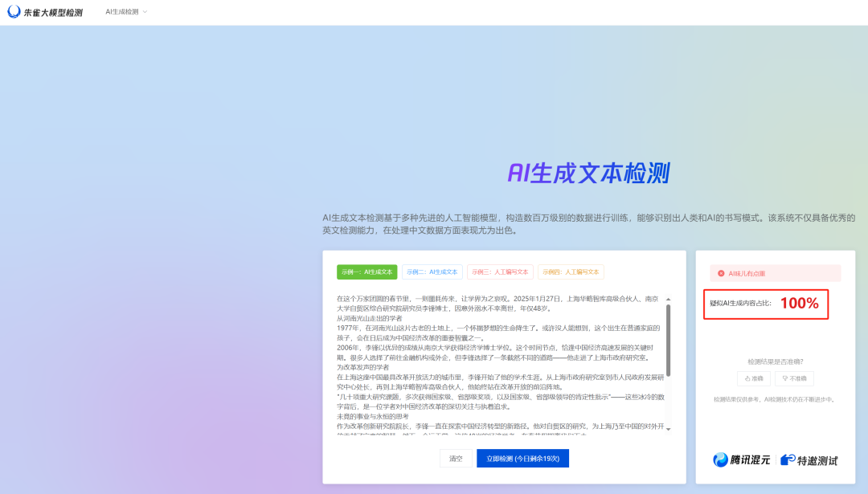Click the 朱雀 bird logo icon
This screenshot has width=868, height=494.
click(13, 12)
